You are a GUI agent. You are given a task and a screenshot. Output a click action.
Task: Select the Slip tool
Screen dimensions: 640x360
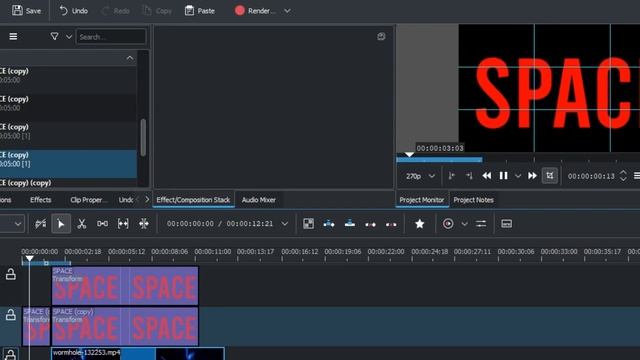click(x=123, y=224)
